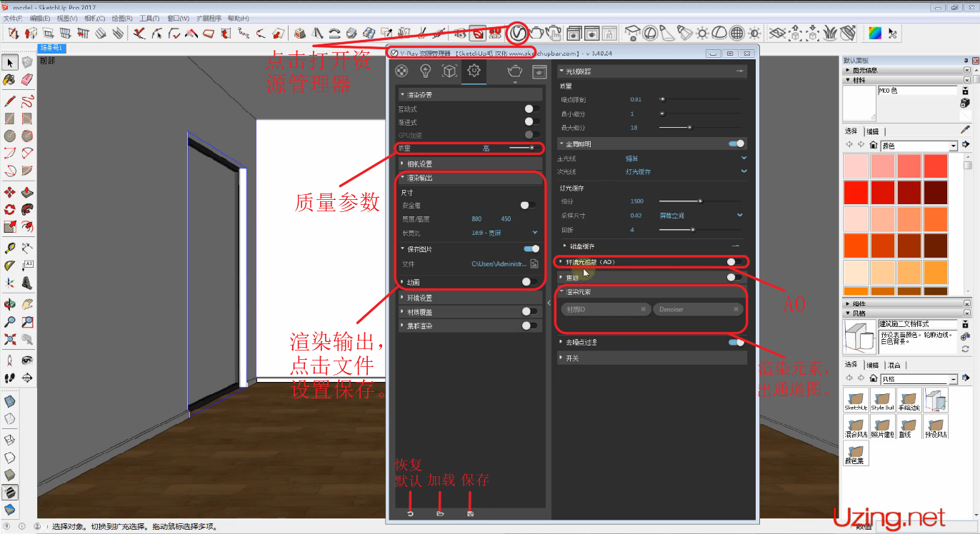Remove the 材质ID render element
This screenshot has width=980, height=534.
(x=643, y=309)
